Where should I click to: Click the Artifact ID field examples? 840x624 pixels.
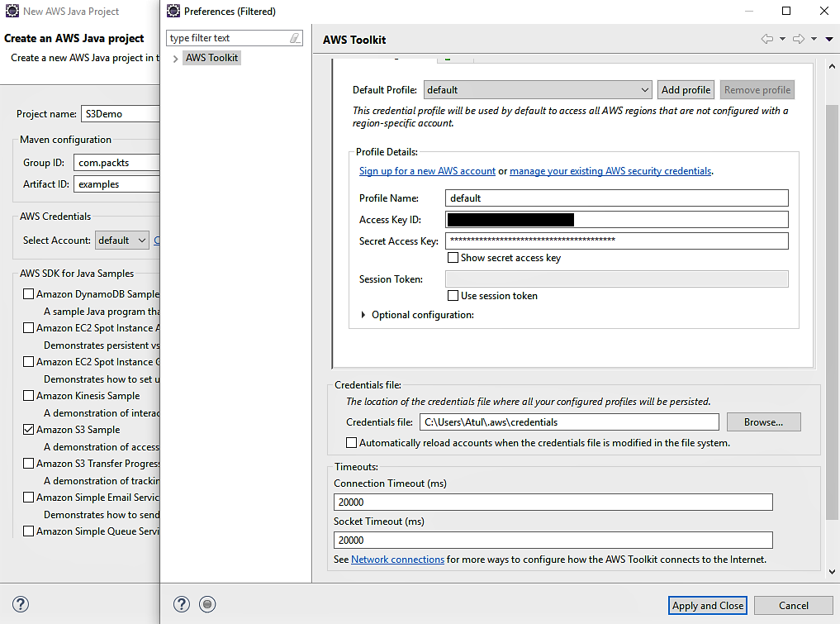116,183
